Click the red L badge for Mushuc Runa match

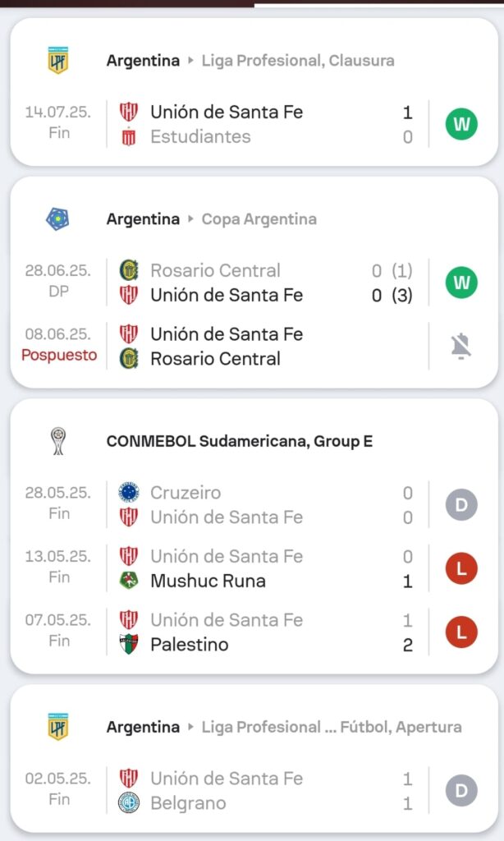(x=461, y=568)
